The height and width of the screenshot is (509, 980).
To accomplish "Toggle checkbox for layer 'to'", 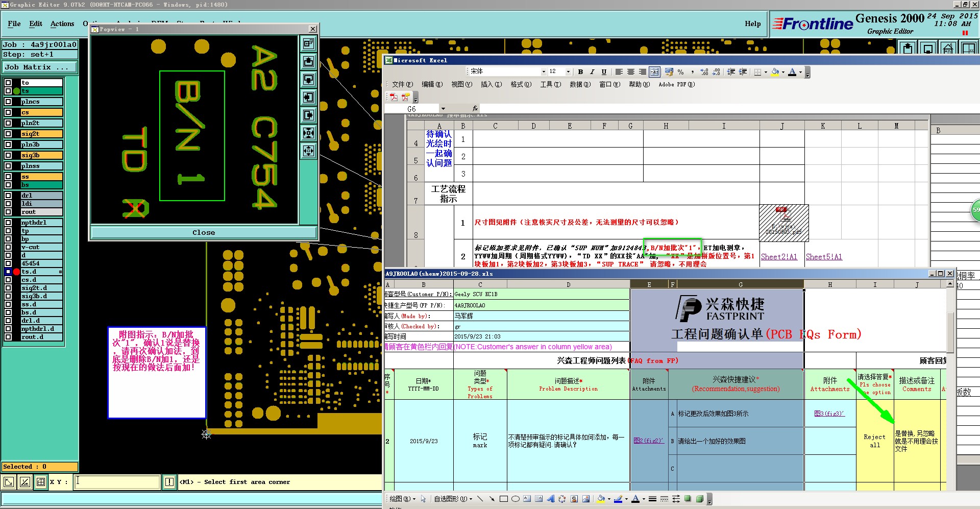I will tap(8, 83).
